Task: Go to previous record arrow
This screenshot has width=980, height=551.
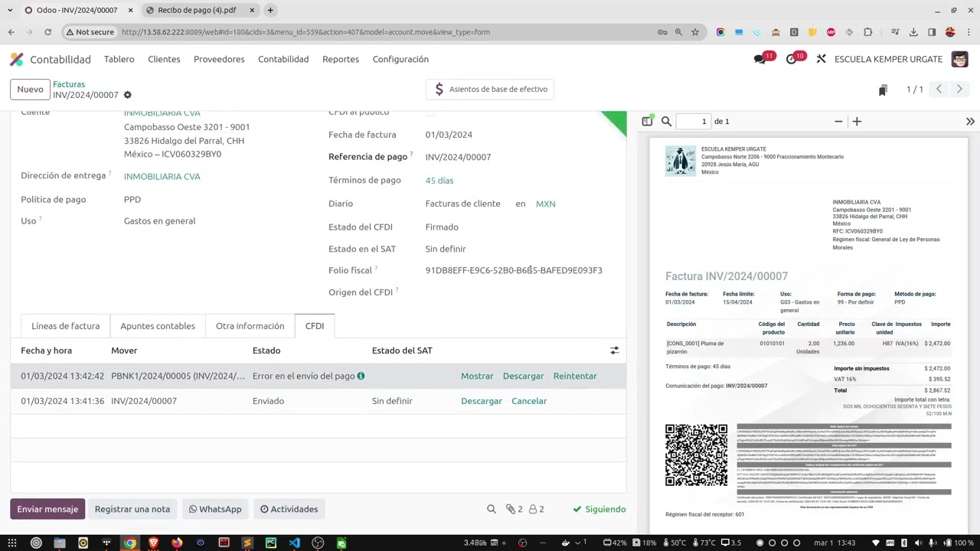Action: pyautogui.click(x=939, y=90)
